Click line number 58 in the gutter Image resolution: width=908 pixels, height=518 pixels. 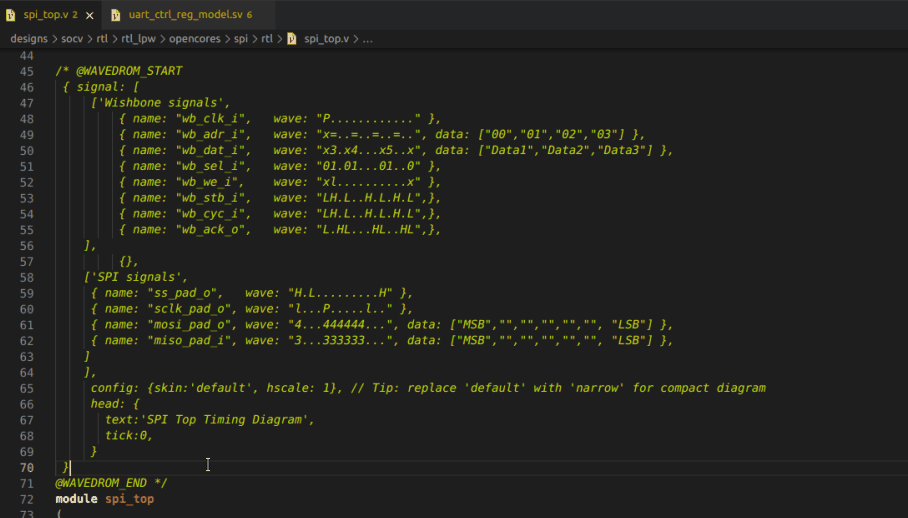point(27,277)
